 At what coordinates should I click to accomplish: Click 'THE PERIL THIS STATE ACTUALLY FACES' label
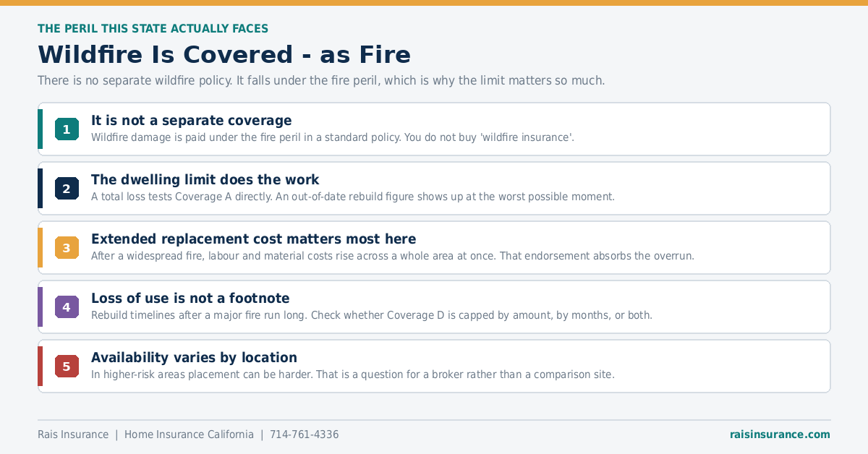tap(153, 29)
